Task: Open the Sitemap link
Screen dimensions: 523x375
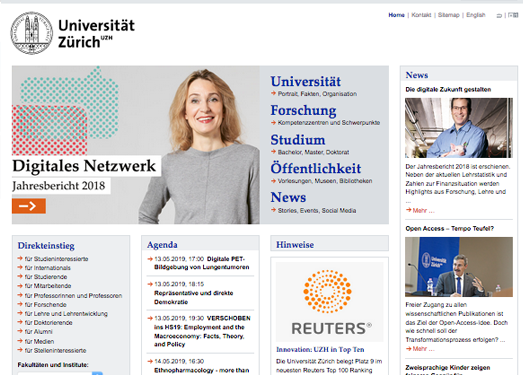Action: pyautogui.click(x=449, y=15)
